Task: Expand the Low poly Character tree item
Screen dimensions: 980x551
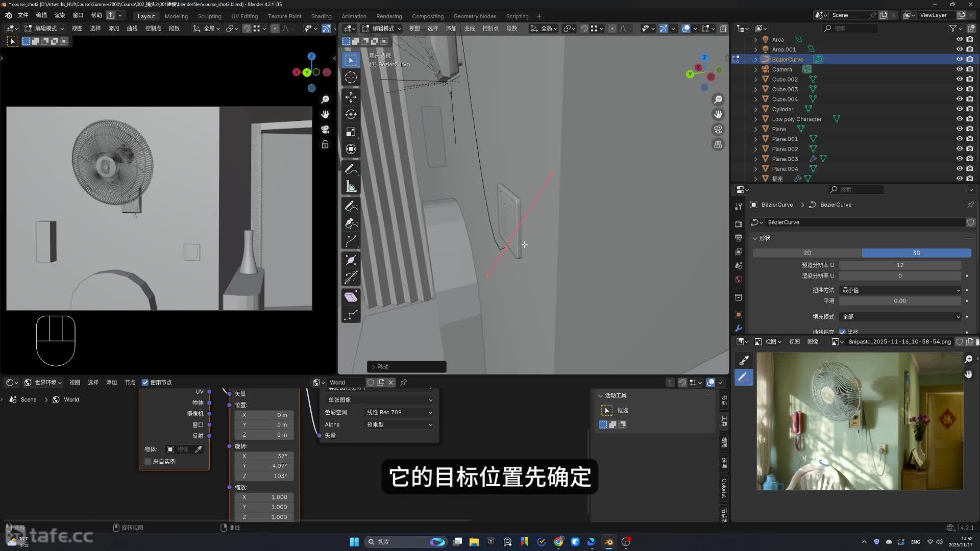Action: 756,119
